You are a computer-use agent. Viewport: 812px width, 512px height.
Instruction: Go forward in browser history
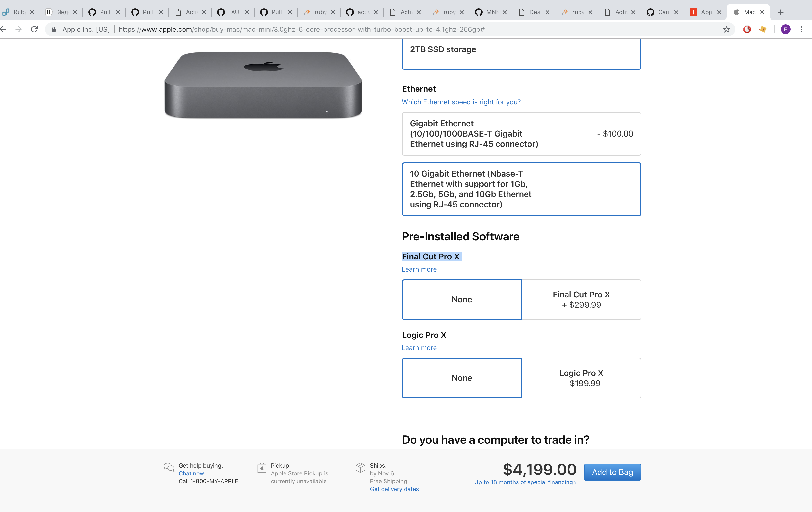click(19, 30)
